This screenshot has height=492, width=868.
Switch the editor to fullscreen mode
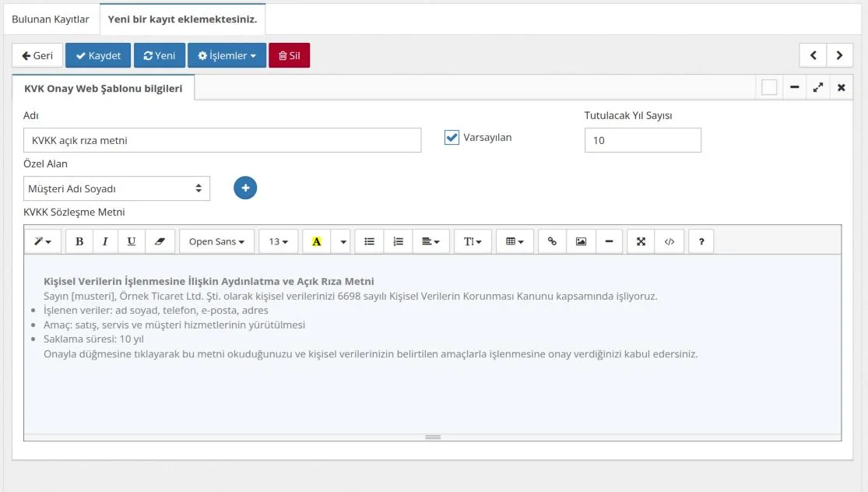(x=641, y=241)
